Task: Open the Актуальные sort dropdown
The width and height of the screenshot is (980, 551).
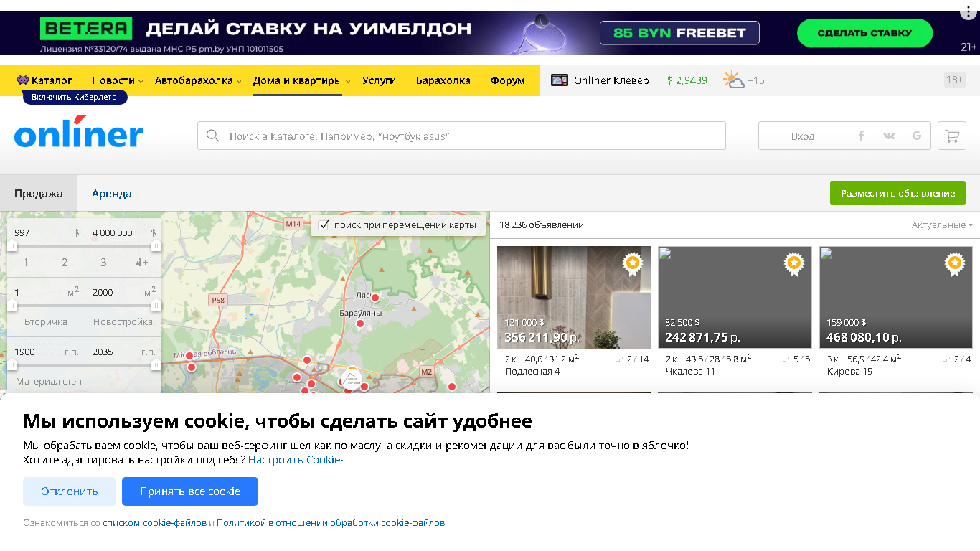Action: click(942, 225)
